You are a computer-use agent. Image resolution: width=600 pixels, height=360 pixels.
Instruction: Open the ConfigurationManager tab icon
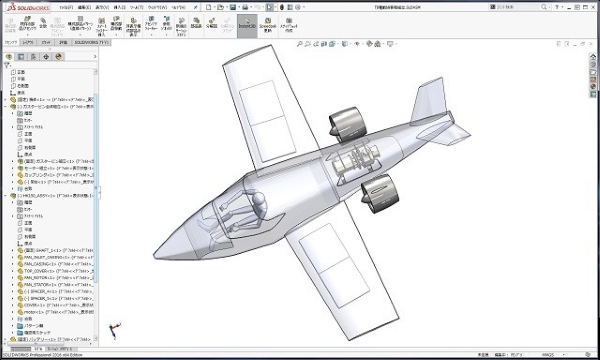pyautogui.click(x=34, y=57)
